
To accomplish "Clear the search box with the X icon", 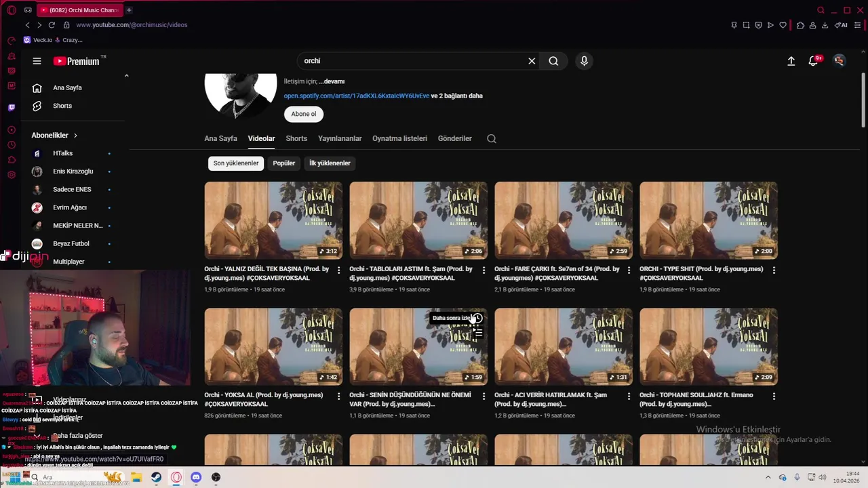I will (x=532, y=61).
